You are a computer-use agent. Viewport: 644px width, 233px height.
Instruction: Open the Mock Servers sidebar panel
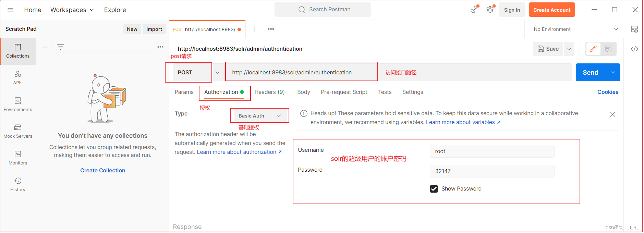point(18,131)
